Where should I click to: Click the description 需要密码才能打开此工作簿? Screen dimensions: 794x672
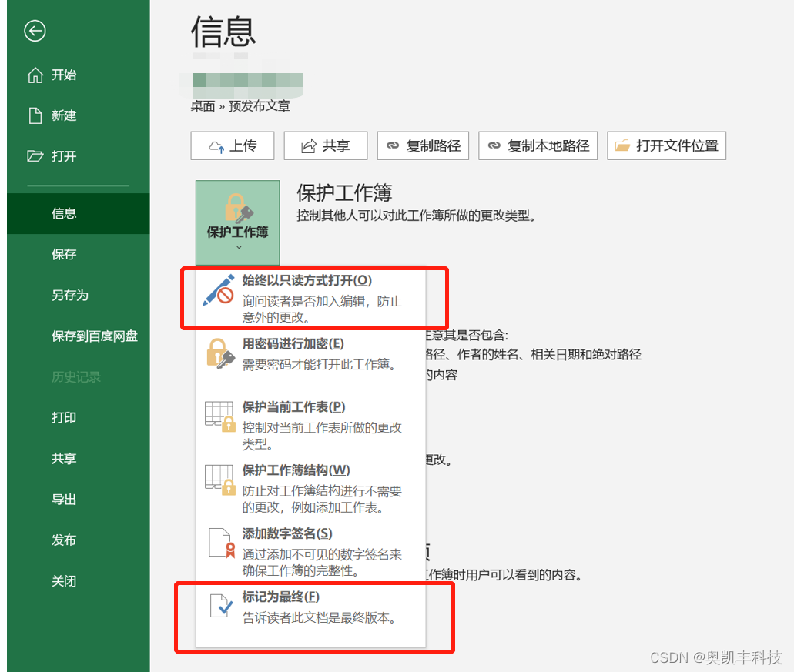point(319,364)
